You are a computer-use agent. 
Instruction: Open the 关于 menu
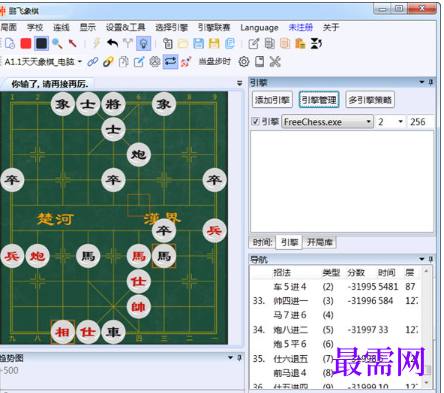[x=331, y=27]
